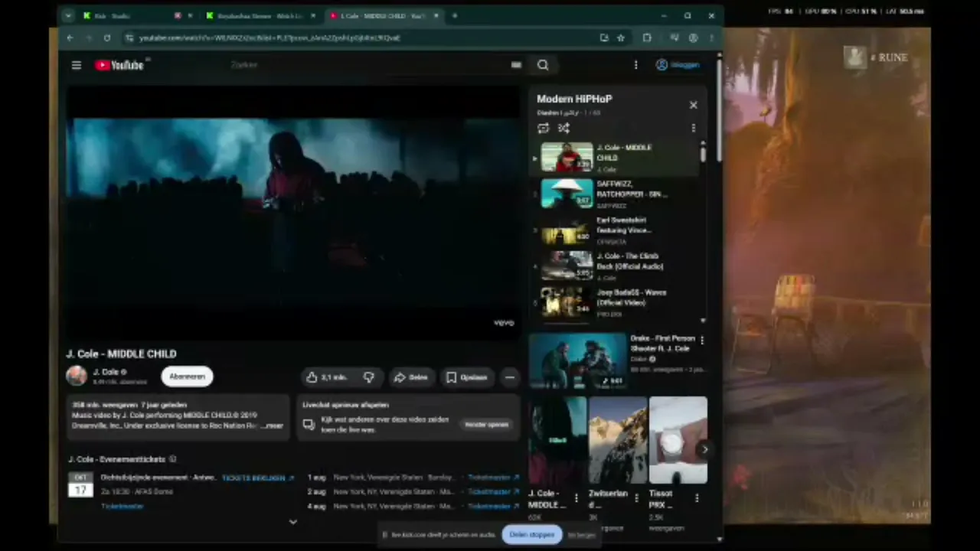This screenshot has width=980, height=551.
Task: Open the browser three-dot menu
Action: (x=711, y=37)
